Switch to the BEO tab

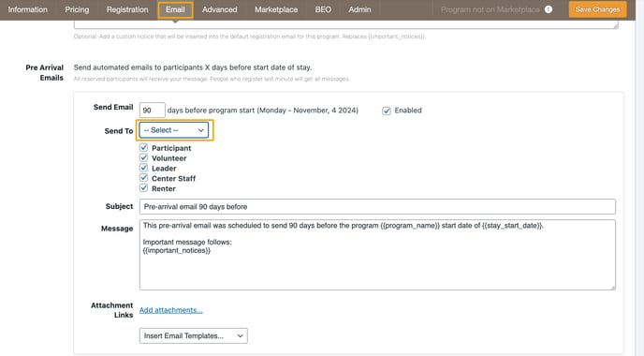coord(323,9)
